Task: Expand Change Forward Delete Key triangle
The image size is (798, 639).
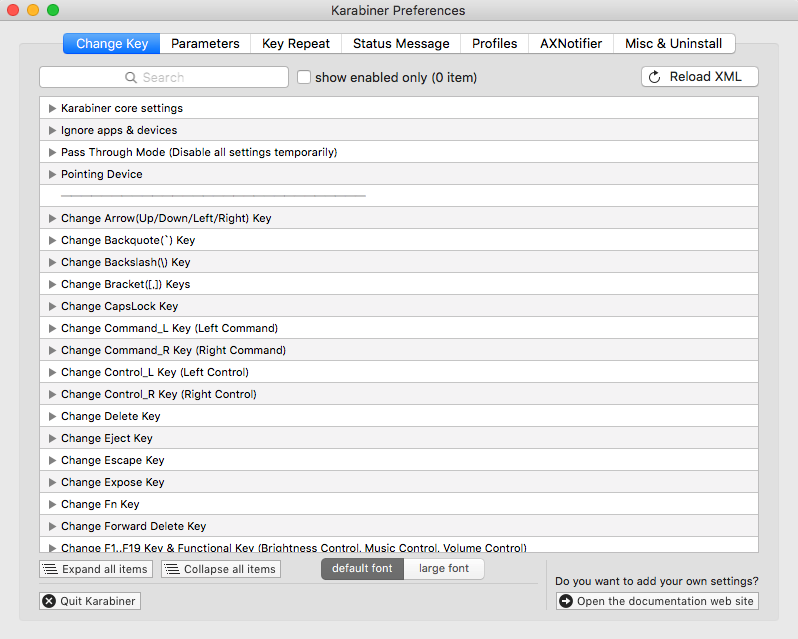Action: [x=52, y=526]
